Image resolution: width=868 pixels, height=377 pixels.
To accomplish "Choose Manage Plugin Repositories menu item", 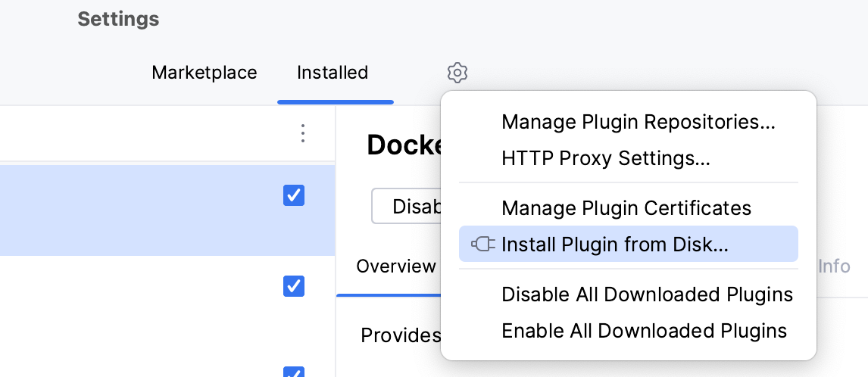I will (639, 122).
